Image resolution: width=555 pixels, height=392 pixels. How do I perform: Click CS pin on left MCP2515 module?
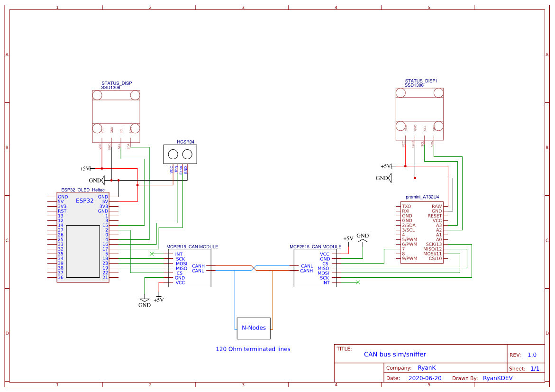[x=180, y=273]
